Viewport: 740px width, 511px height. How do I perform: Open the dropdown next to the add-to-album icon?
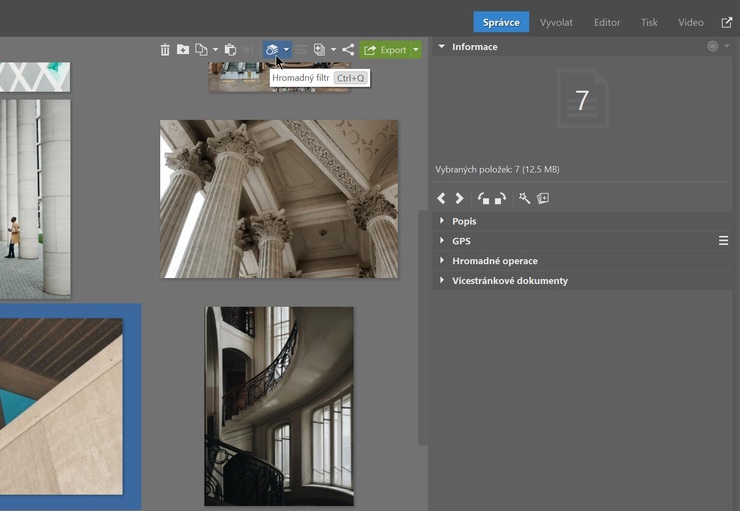coord(333,50)
